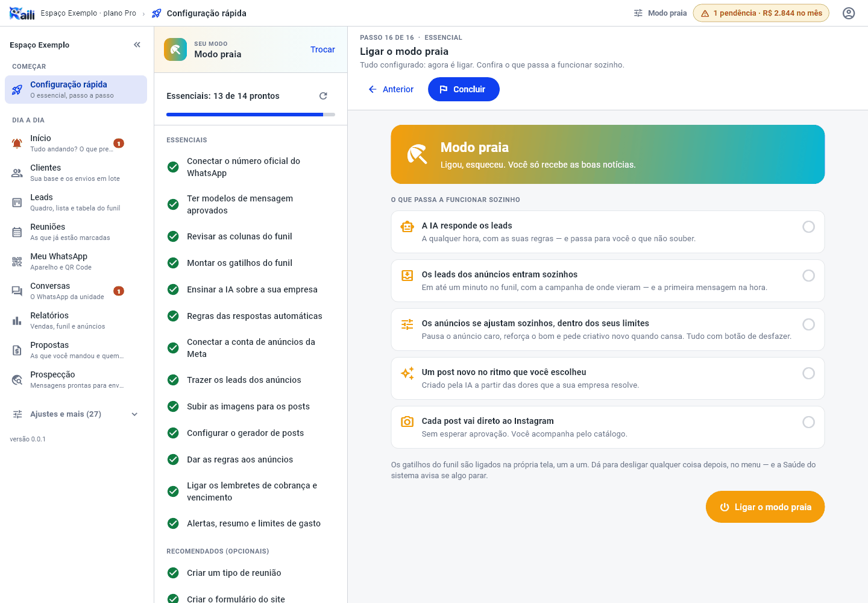Open Ter modelos de mensagem aprovados step
868x603 pixels.
tap(251, 204)
